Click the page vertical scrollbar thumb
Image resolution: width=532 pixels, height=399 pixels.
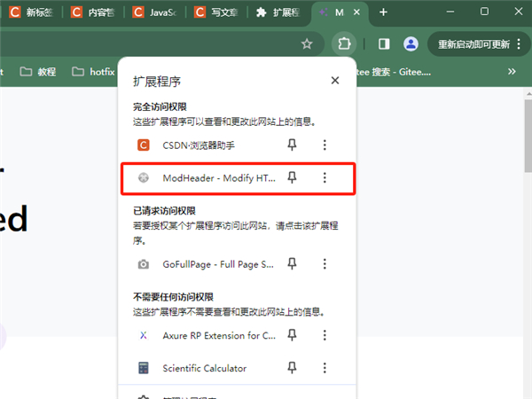pyautogui.click(x=528, y=136)
